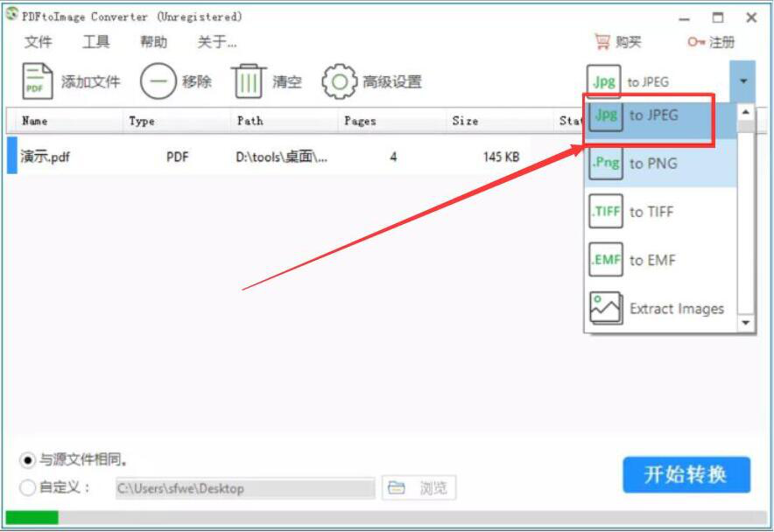The width and height of the screenshot is (774, 532).
Task: Choose 'to PNG' from format list
Action: (x=660, y=164)
